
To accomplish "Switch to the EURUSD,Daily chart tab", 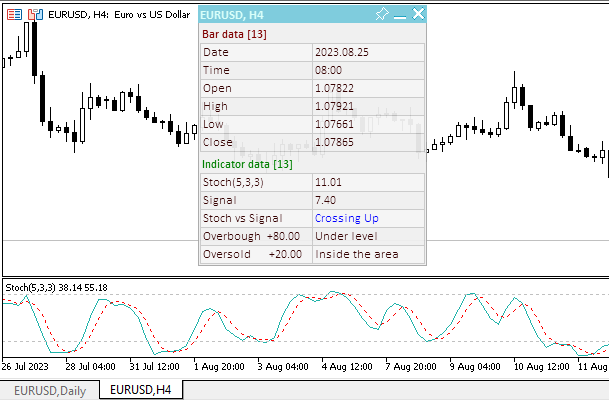I will (x=50, y=391).
